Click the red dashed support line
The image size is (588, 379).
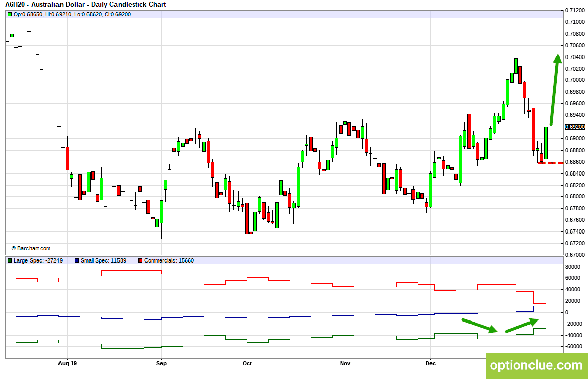point(550,163)
